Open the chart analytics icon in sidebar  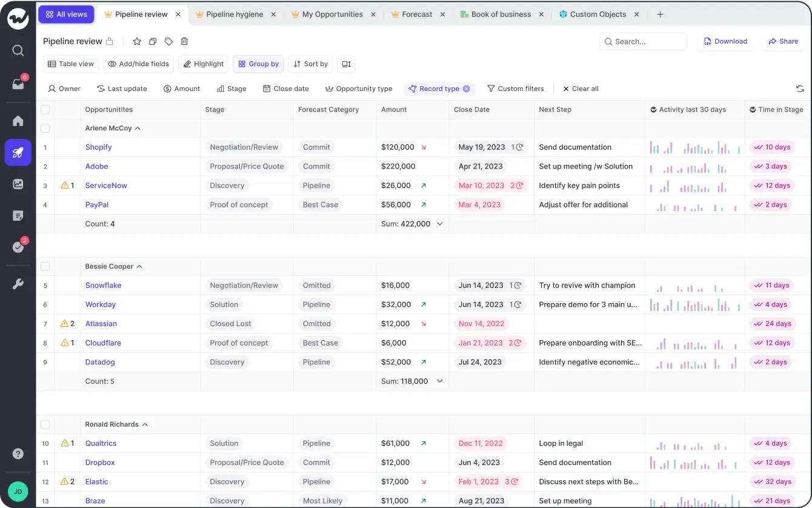[18, 184]
